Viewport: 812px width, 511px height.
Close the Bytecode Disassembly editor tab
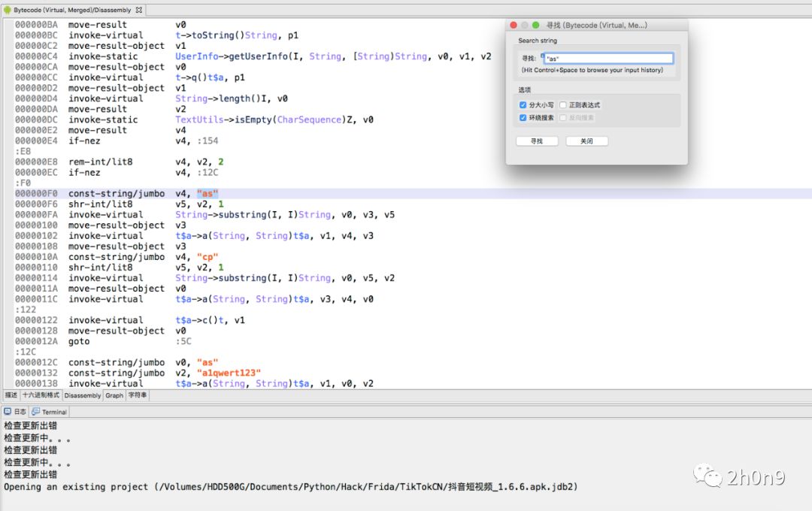tap(139, 10)
